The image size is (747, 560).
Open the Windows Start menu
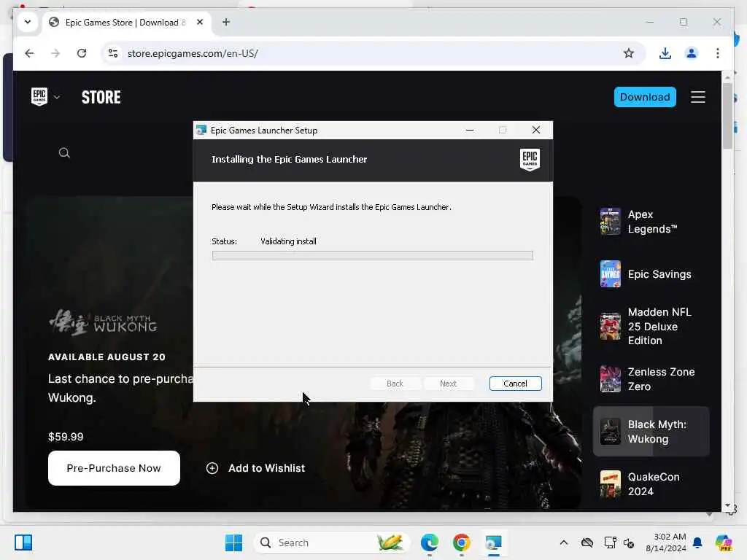click(x=233, y=542)
